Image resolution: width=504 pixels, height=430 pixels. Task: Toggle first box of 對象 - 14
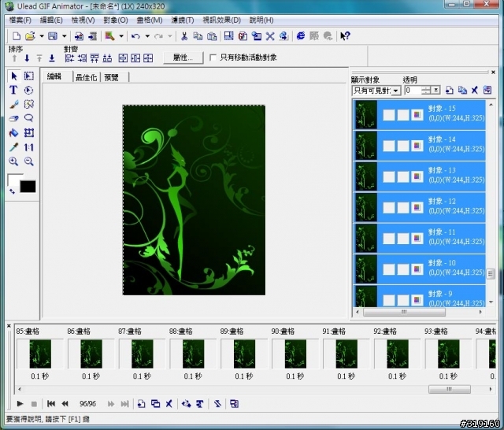coord(389,146)
